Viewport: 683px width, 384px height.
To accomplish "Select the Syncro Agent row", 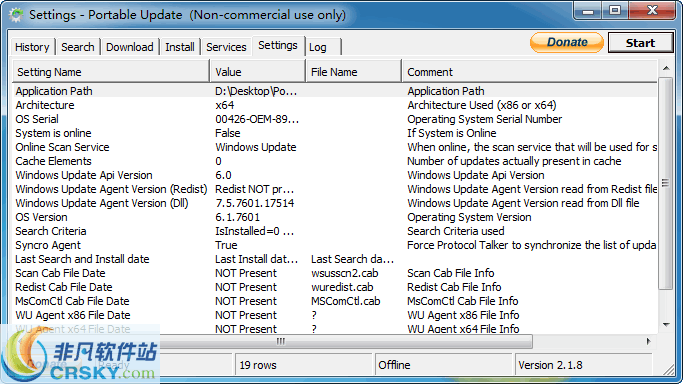I will pos(335,245).
